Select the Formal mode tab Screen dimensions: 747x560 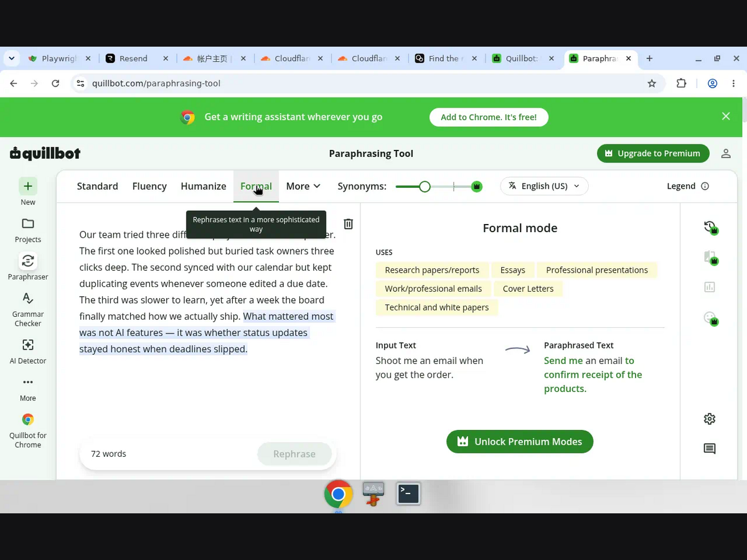pos(256,186)
